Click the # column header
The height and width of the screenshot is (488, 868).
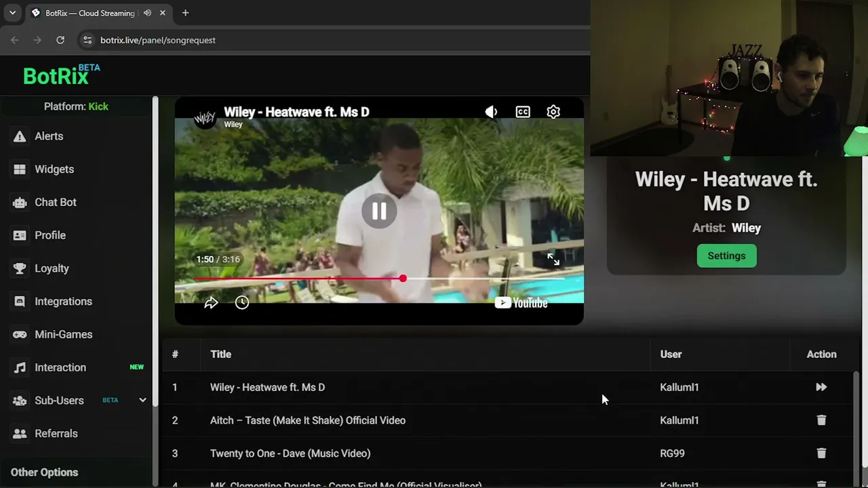pyautogui.click(x=175, y=354)
